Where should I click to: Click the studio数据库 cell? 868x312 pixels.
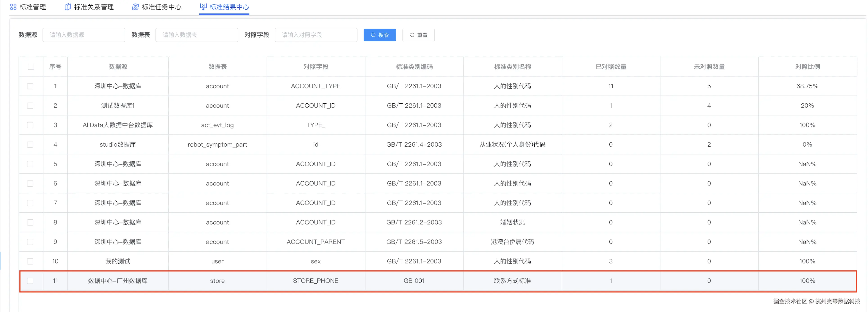118,145
